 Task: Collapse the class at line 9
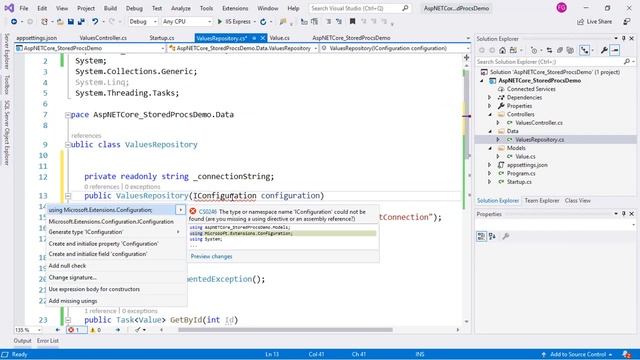[68, 144]
